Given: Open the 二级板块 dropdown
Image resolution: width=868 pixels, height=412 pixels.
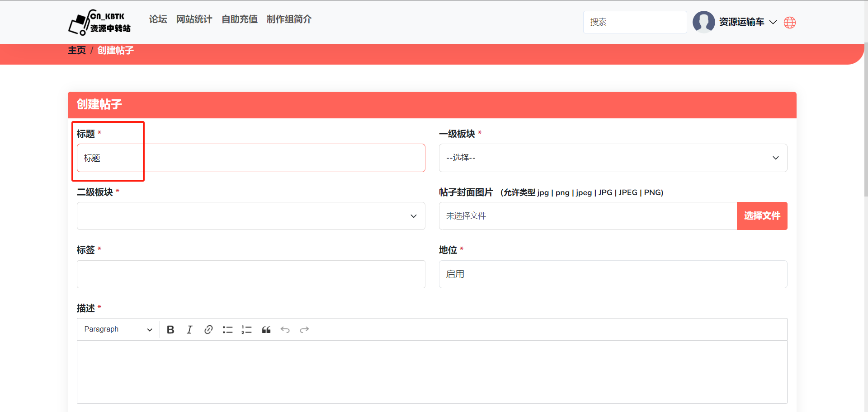Looking at the screenshot, I should 251,216.
